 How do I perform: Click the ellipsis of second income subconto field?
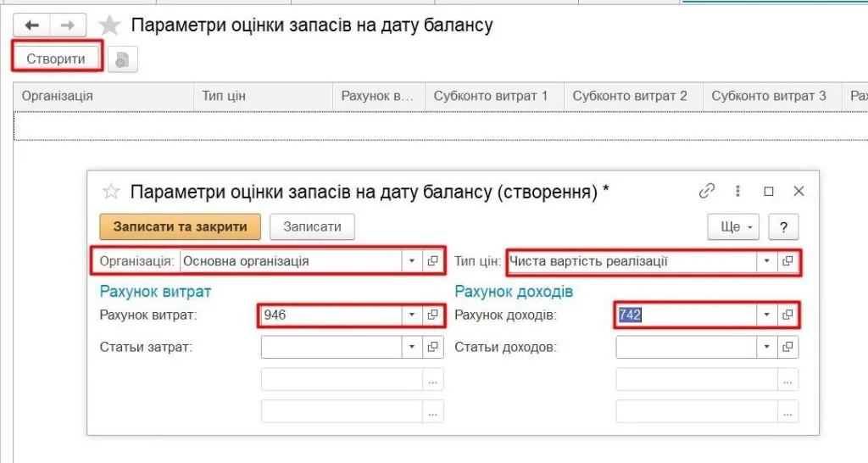click(787, 380)
